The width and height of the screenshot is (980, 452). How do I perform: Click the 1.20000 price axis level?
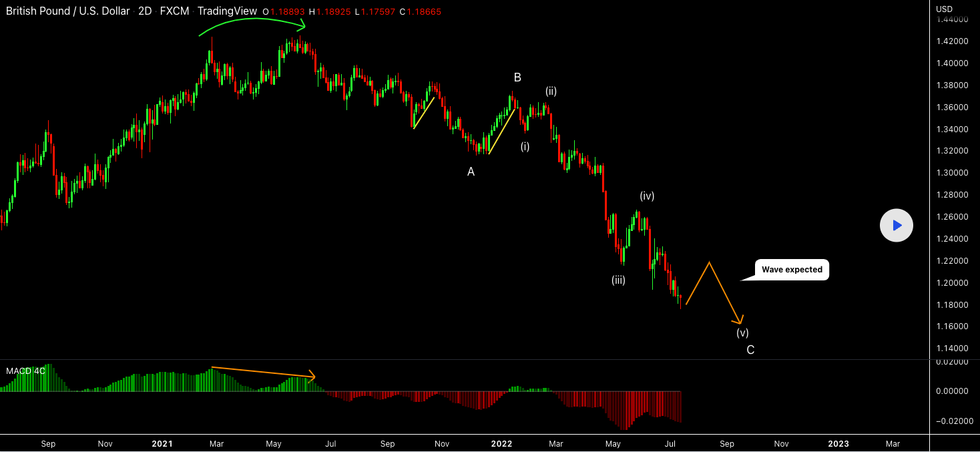click(x=952, y=282)
